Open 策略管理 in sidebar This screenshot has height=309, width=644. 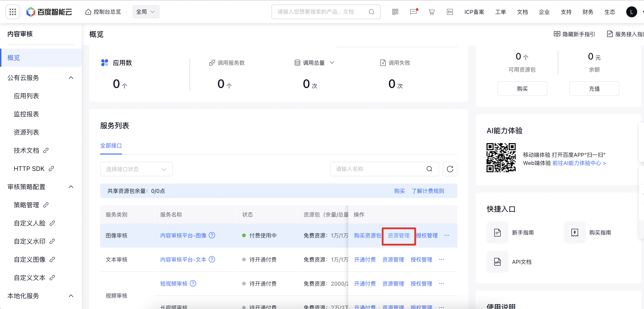pyautogui.click(x=31, y=205)
